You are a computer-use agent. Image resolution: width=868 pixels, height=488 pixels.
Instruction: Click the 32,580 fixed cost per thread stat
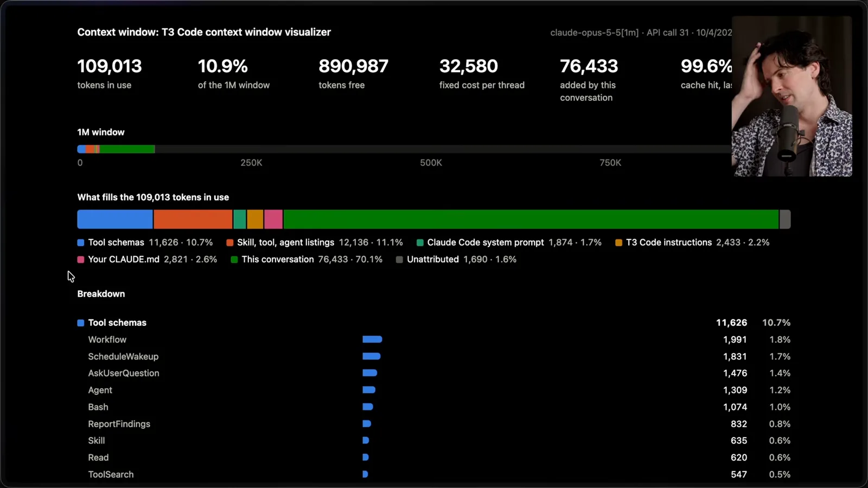[482, 73]
